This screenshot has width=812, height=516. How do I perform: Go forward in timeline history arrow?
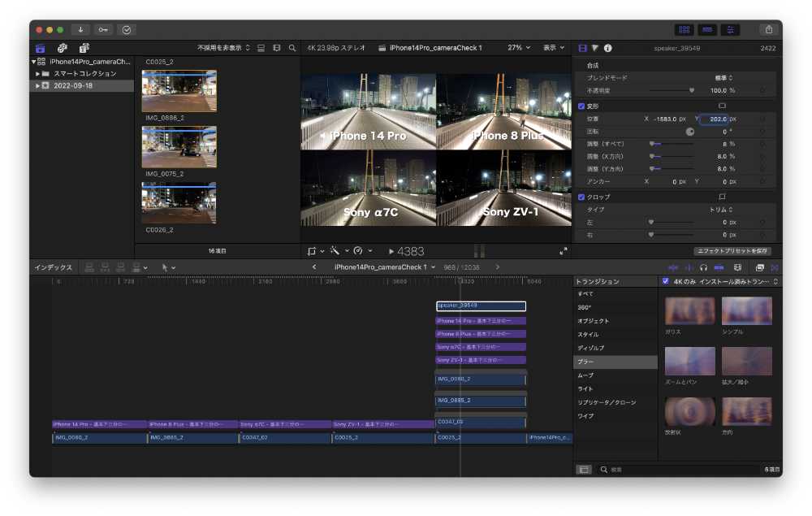click(x=498, y=267)
